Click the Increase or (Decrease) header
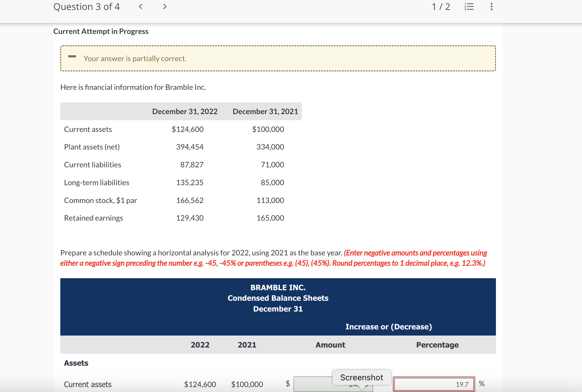The image size is (582, 392). point(388,327)
